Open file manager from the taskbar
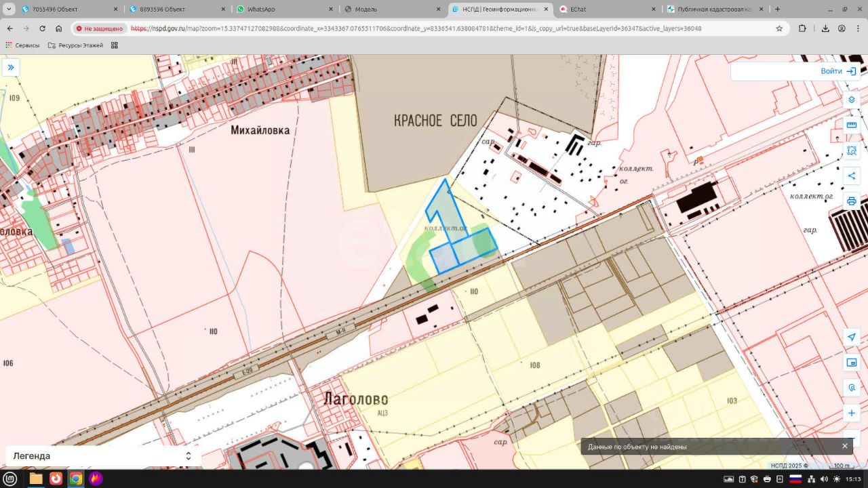Viewport: 868px width, 488px height. coord(36,479)
